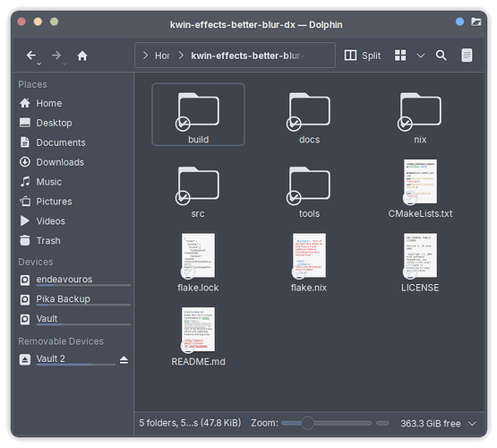Viewport: 497px width, 448px height.
Task: Click the Places section header
Action: [x=32, y=84]
